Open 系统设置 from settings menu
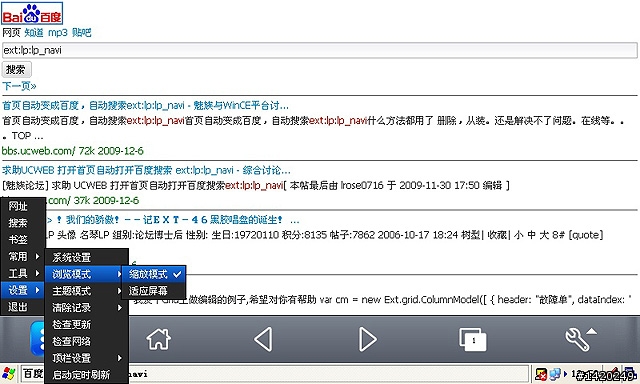Screen dimensions: 640x384 coord(87,257)
